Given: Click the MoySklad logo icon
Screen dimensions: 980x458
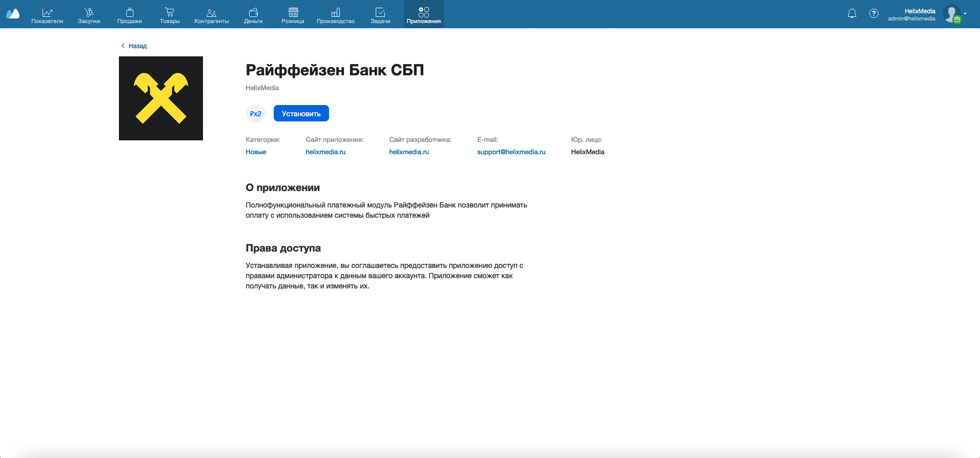Looking at the screenshot, I should [x=13, y=14].
